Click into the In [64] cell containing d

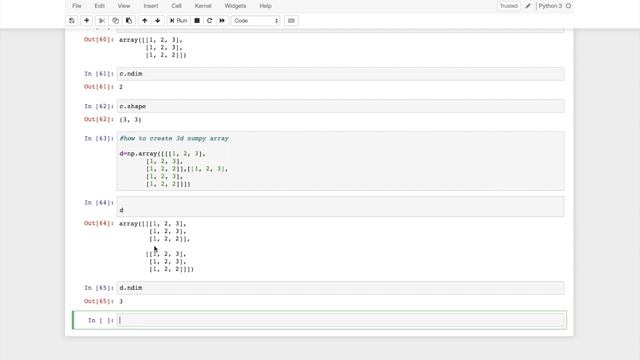coord(340,207)
